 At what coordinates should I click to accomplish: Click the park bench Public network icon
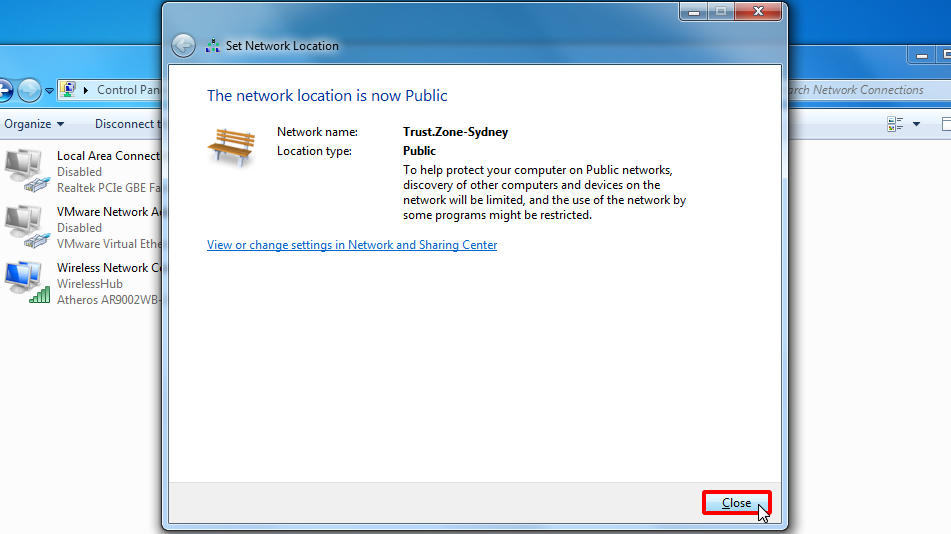point(230,146)
